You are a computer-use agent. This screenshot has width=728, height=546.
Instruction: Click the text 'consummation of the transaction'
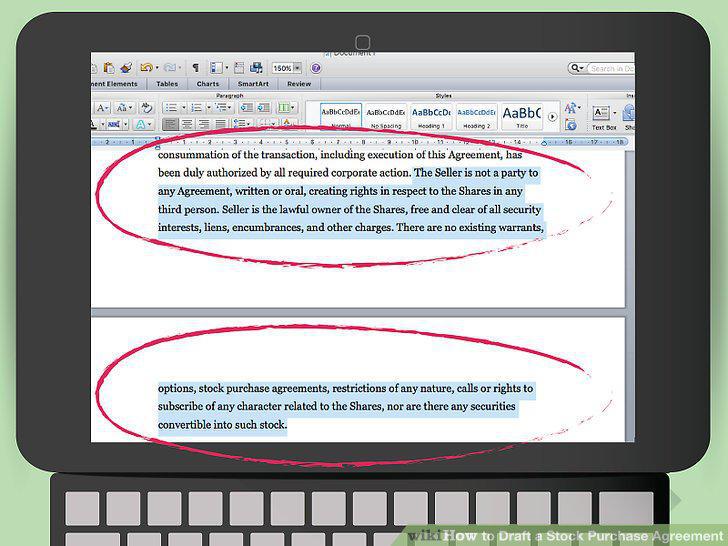pos(237,155)
